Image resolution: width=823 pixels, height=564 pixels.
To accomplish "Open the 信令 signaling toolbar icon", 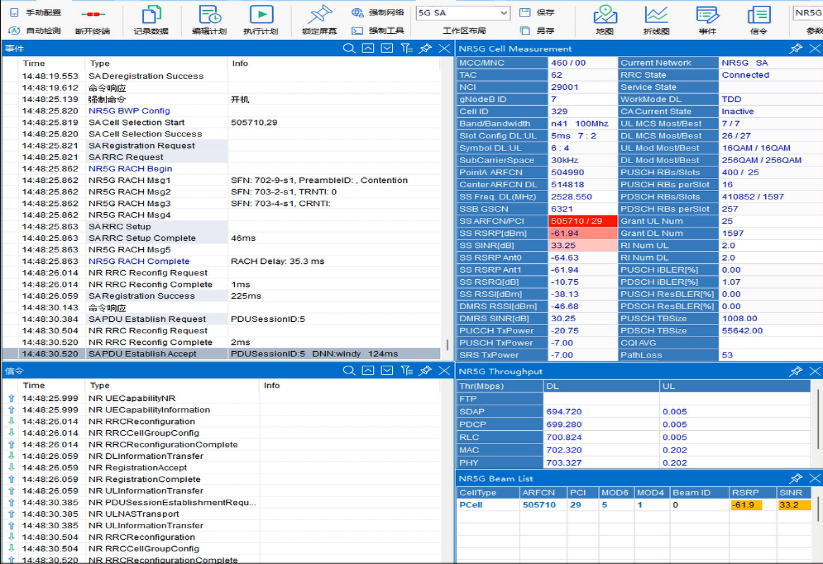I will click(758, 15).
